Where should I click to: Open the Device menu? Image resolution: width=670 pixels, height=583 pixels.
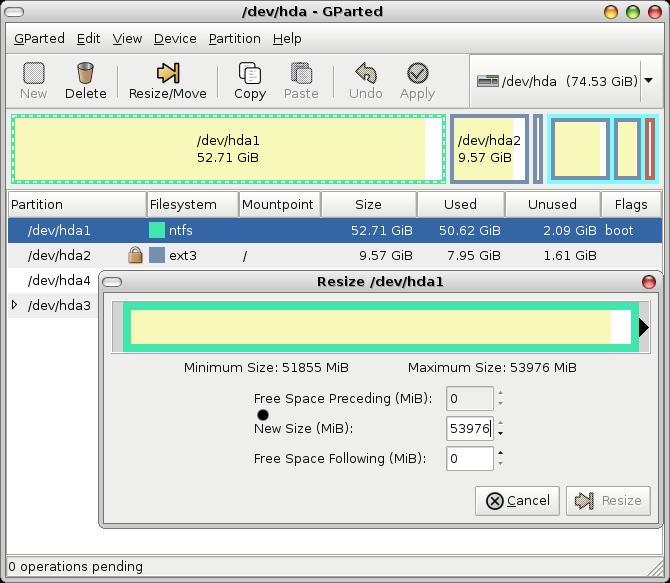pos(175,38)
